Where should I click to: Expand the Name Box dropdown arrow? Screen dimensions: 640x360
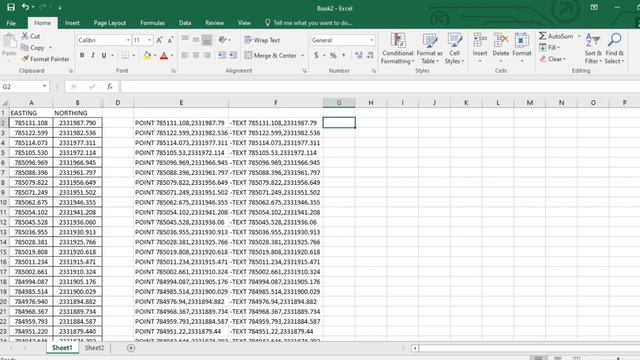(x=44, y=86)
